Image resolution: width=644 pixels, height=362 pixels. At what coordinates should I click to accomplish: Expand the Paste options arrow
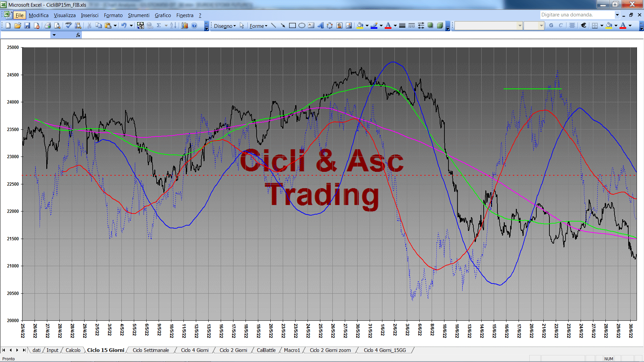pos(115,25)
